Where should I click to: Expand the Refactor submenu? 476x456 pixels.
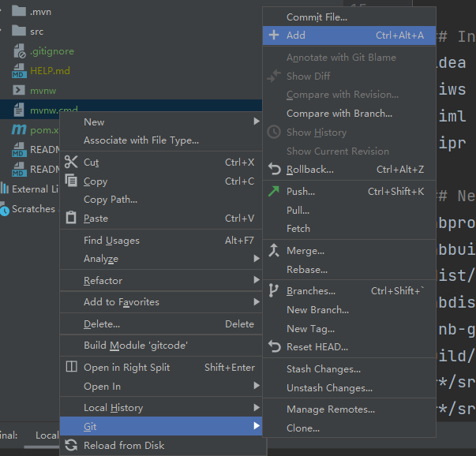coord(257,281)
